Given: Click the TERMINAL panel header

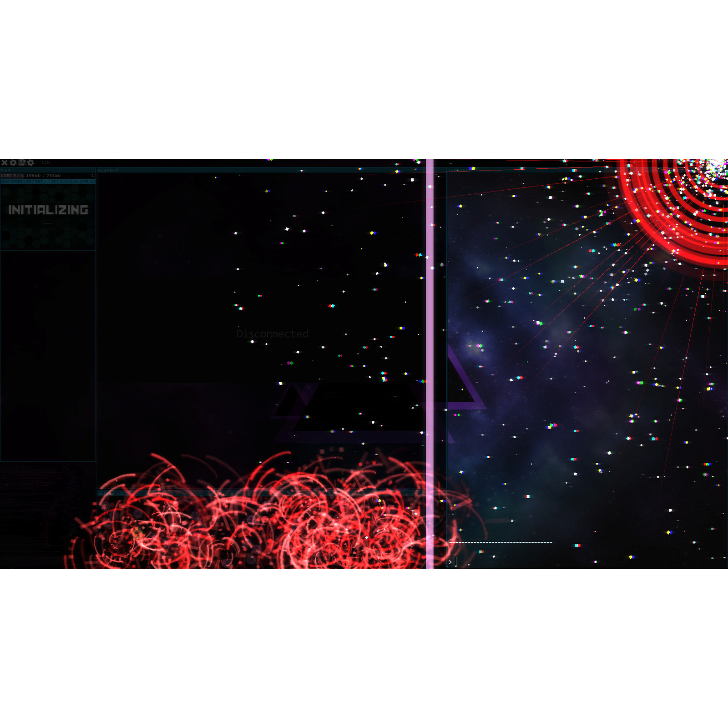Looking at the screenshot, I should (x=457, y=170).
